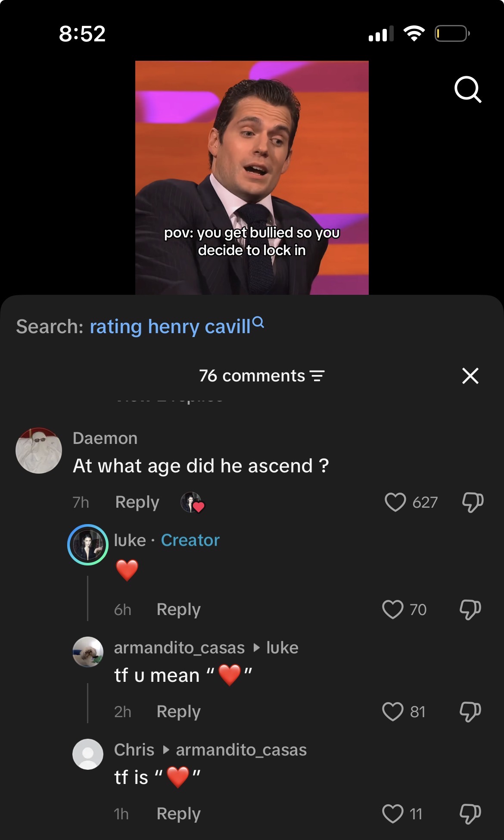Open comment sort filter next to 76 comments

pos(317,376)
